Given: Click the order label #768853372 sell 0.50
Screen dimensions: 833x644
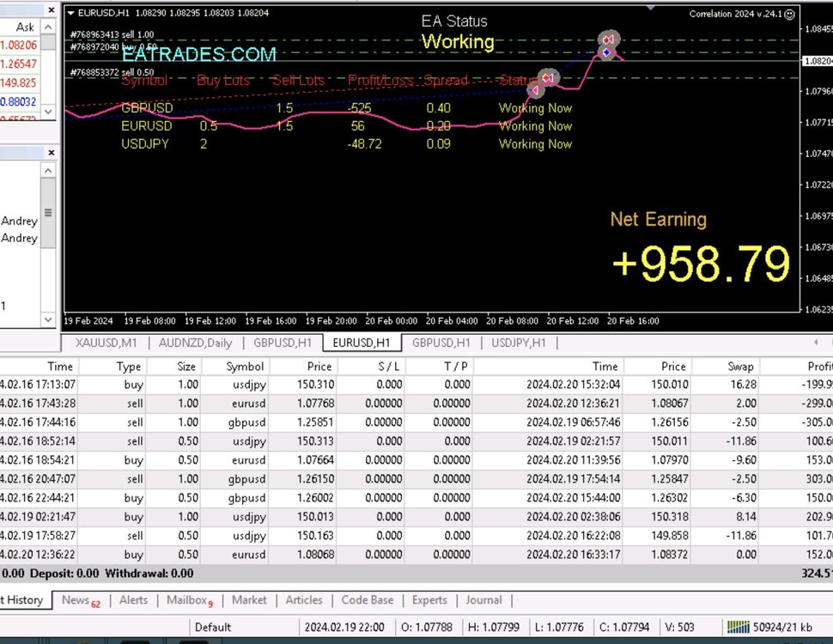Looking at the screenshot, I should pos(112,72).
